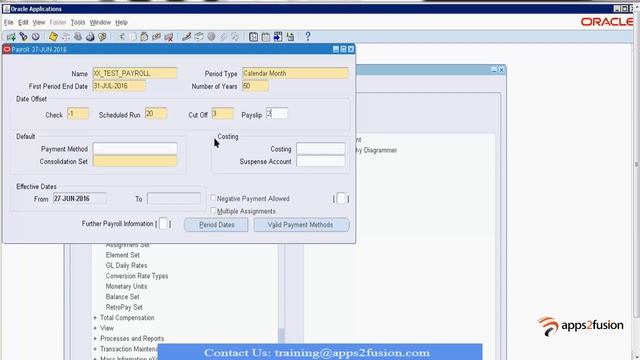Click the Zoom toolbar icon

point(199,37)
